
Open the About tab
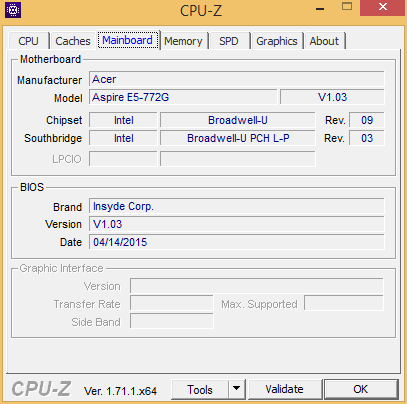coord(324,41)
